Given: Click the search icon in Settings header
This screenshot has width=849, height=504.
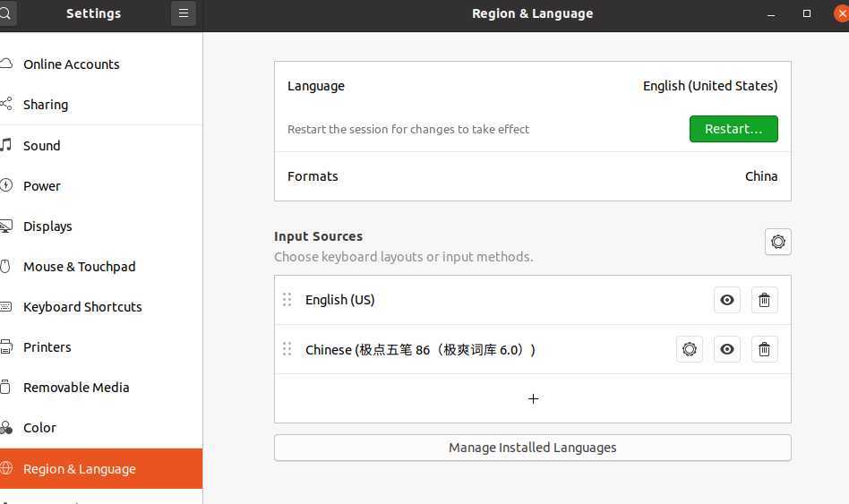Looking at the screenshot, I should coord(5,13).
